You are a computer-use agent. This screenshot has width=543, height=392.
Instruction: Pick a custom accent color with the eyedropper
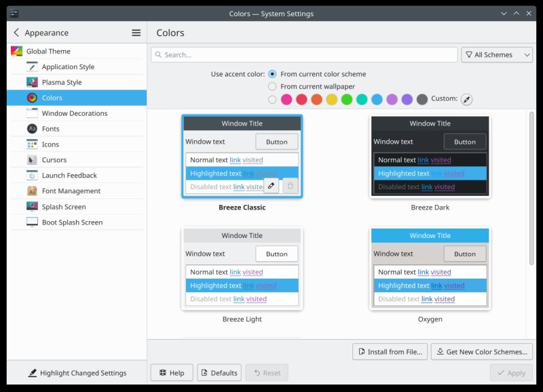(x=466, y=100)
